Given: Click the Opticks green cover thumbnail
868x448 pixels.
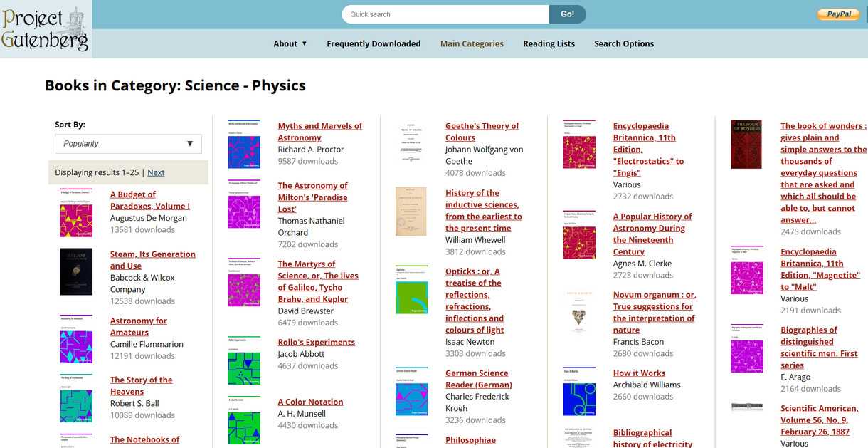Looking at the screenshot, I should [x=411, y=290].
